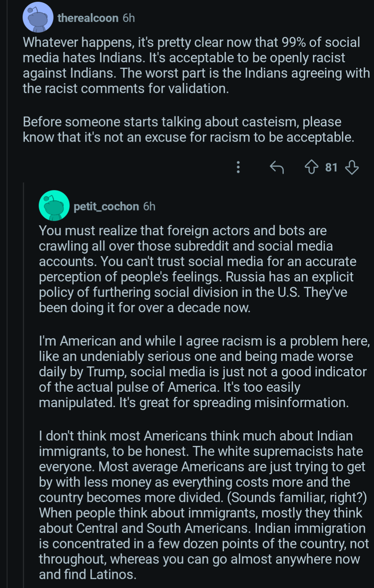
Task: Tap the paragraph about casteism
Action: tap(189, 129)
